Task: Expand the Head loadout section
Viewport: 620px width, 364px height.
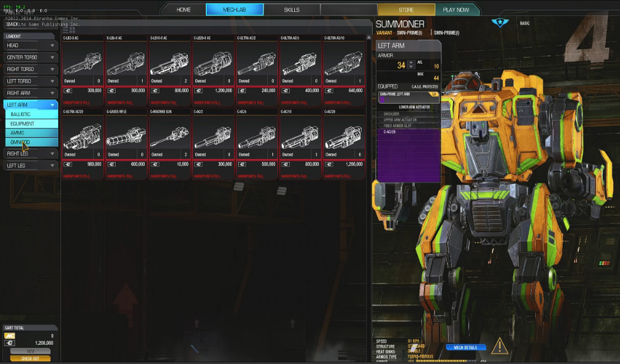Action: coord(30,46)
